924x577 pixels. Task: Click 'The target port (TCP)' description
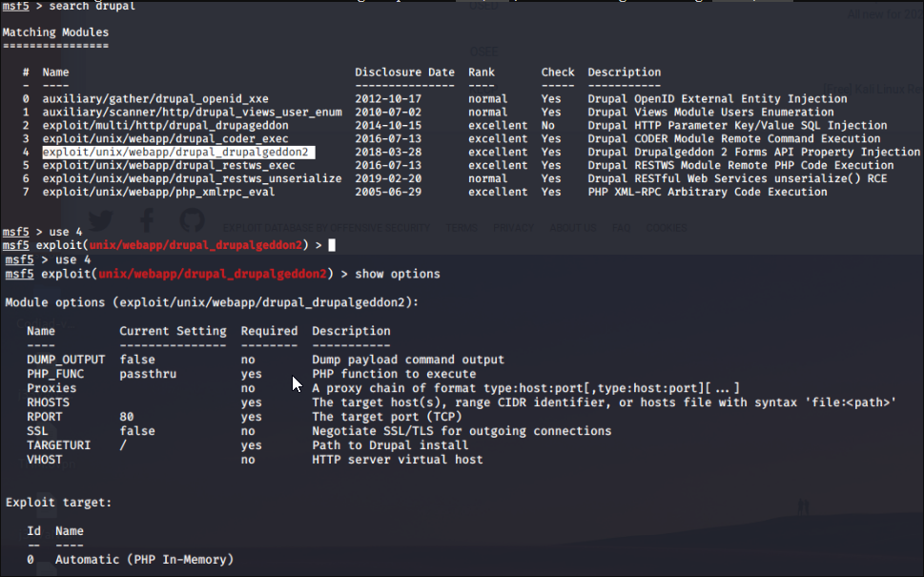pos(386,417)
